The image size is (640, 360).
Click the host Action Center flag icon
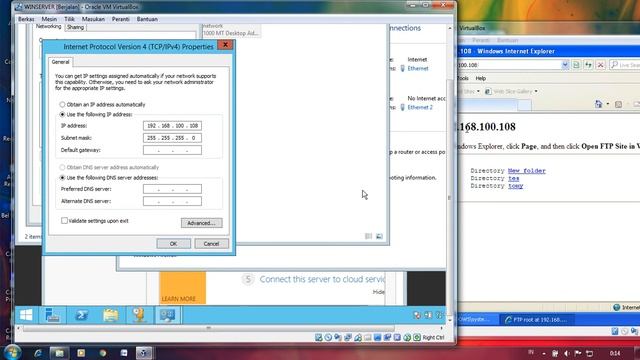point(578,353)
